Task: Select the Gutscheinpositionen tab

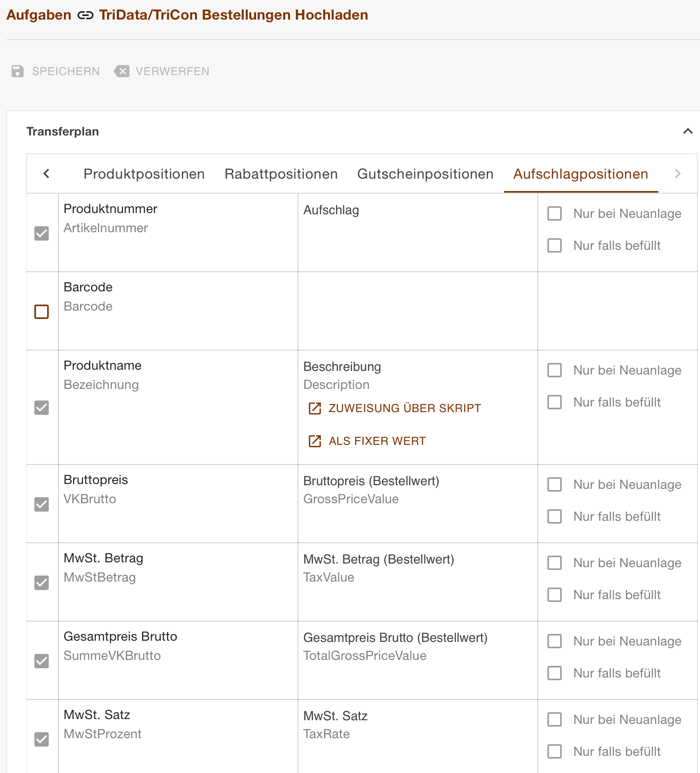Action: pos(425,174)
